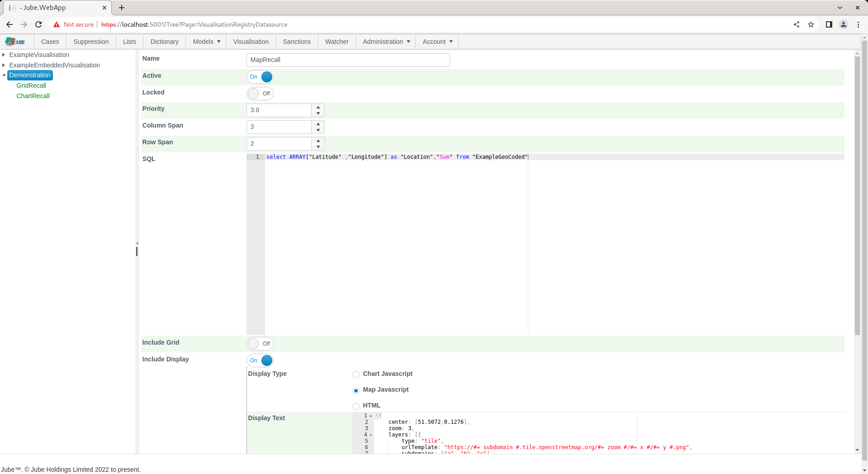This screenshot has height=474, width=868.
Task: Increase Column Span with up arrow
Action: point(318,124)
